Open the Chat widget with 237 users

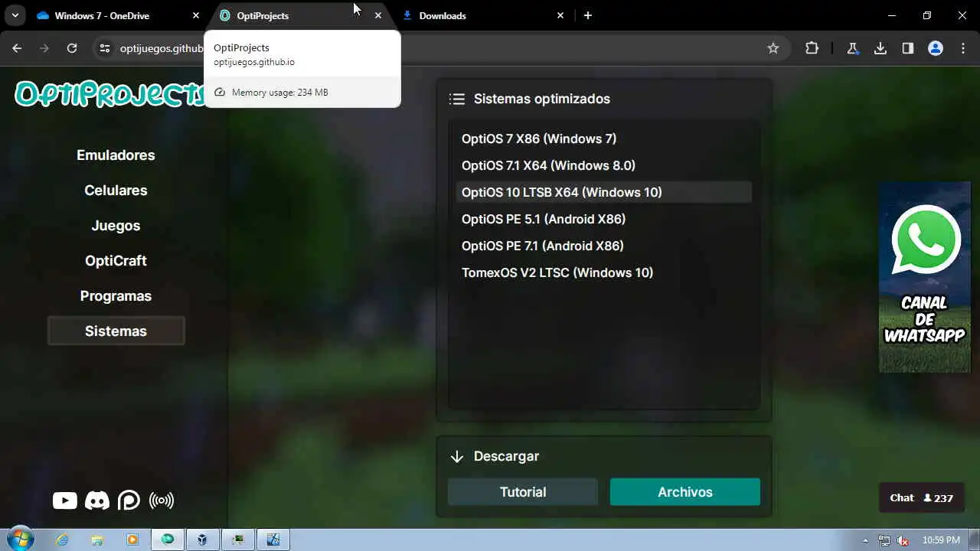pos(921,497)
